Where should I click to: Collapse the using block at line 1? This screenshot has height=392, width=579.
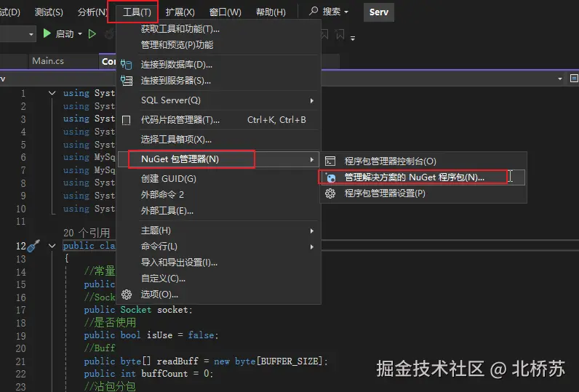pos(52,93)
